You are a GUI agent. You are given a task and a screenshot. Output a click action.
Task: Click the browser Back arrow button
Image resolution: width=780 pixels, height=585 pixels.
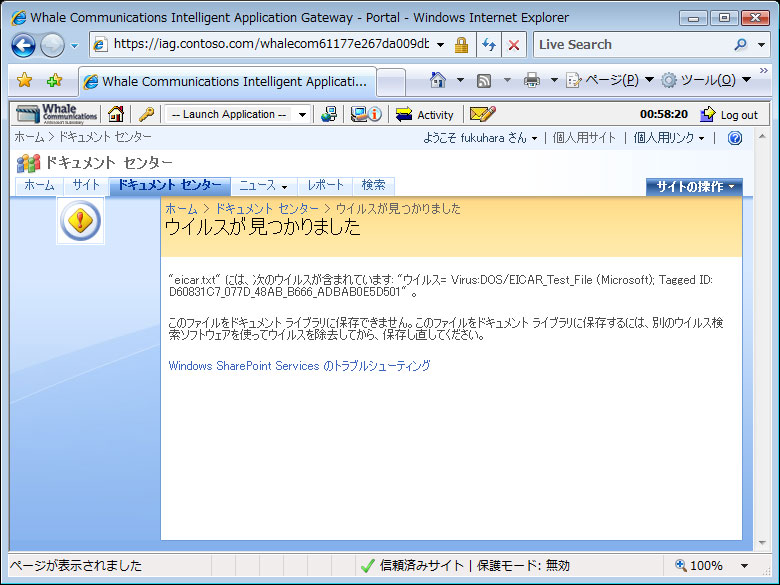(23, 45)
